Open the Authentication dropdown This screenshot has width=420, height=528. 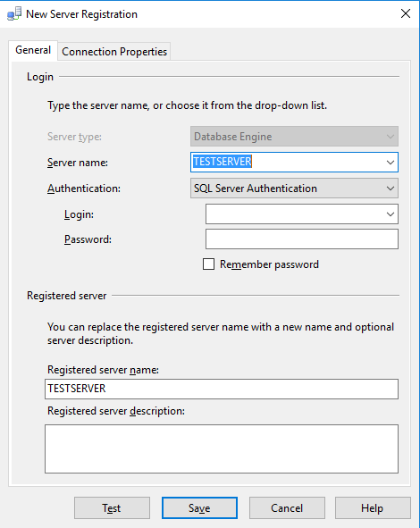point(294,189)
